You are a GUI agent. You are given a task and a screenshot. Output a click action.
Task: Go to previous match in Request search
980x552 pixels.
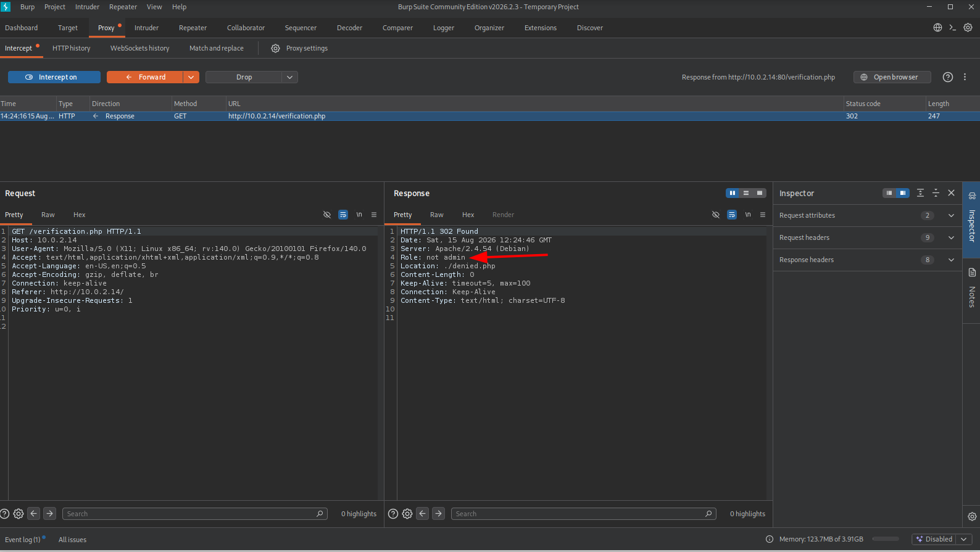click(34, 513)
